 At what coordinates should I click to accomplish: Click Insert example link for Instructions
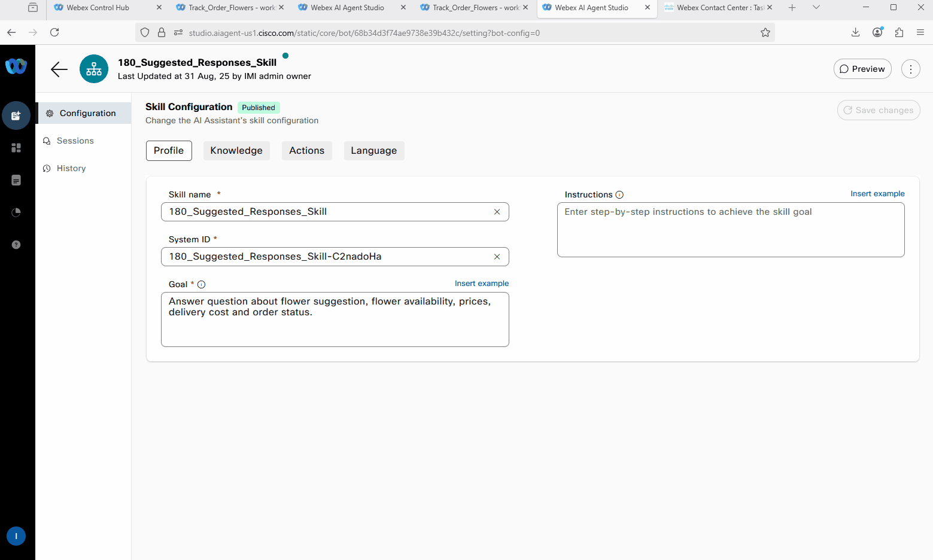click(x=877, y=194)
